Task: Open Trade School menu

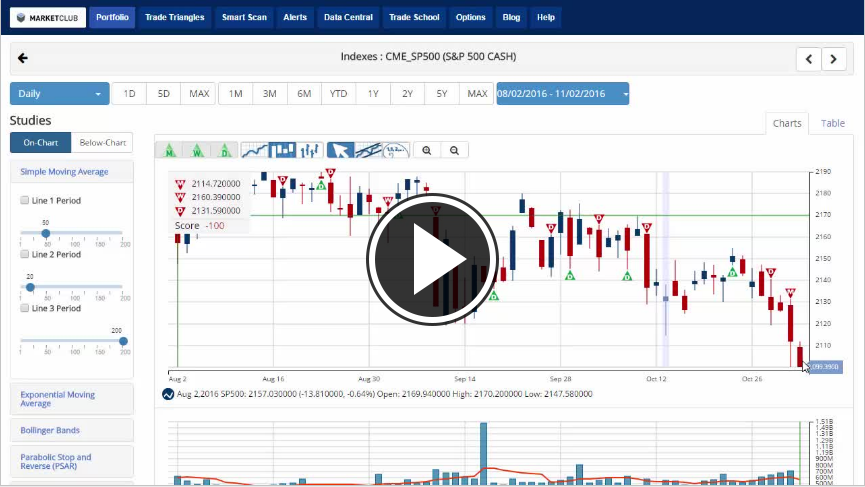Action: coord(414,17)
